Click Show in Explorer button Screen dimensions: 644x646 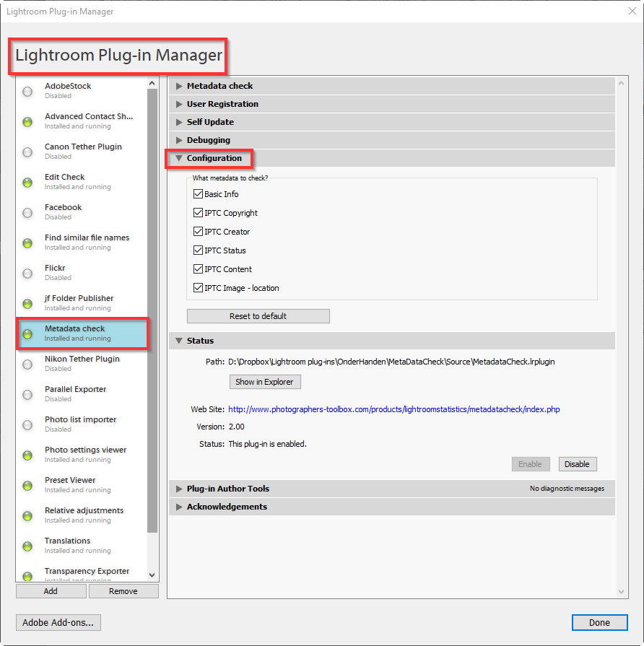pyautogui.click(x=264, y=382)
